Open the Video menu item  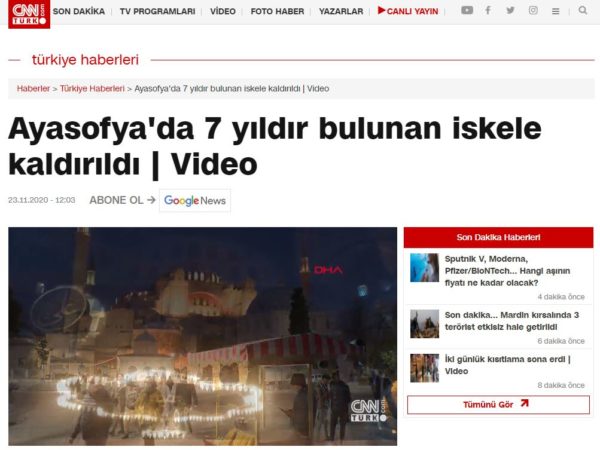(223, 11)
